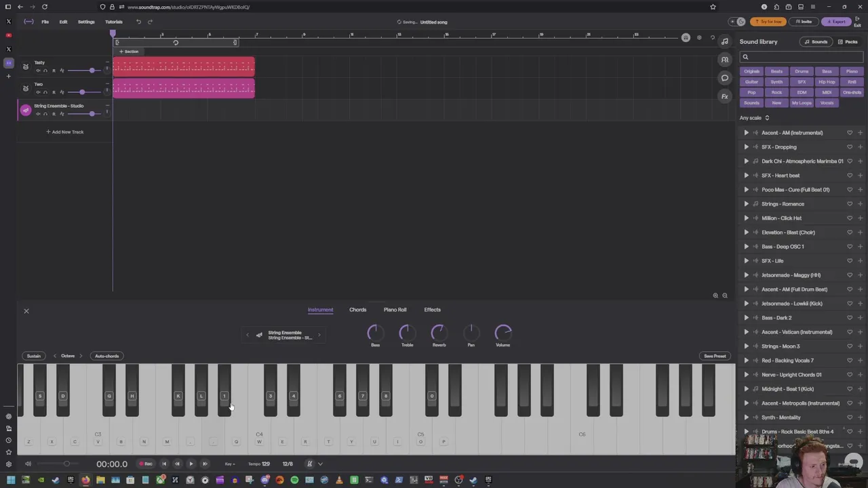The width and height of the screenshot is (868, 488).
Task: Open the Edit menu
Action: coord(63,22)
